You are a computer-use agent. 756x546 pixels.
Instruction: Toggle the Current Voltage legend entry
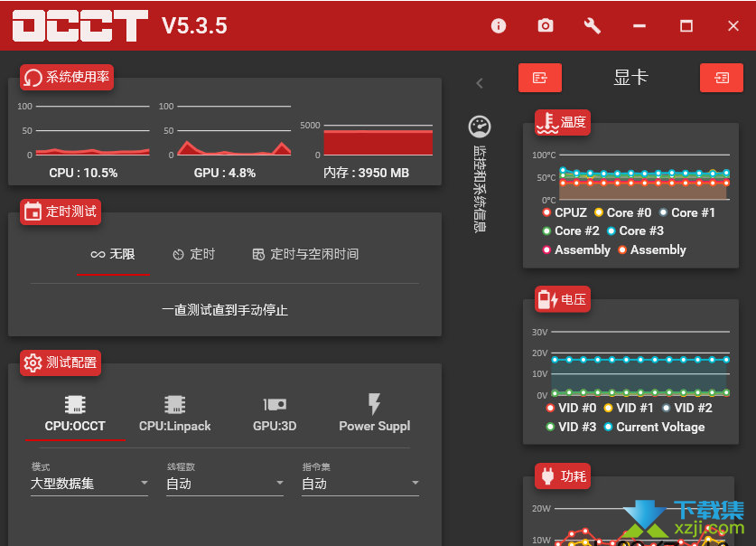click(x=654, y=427)
